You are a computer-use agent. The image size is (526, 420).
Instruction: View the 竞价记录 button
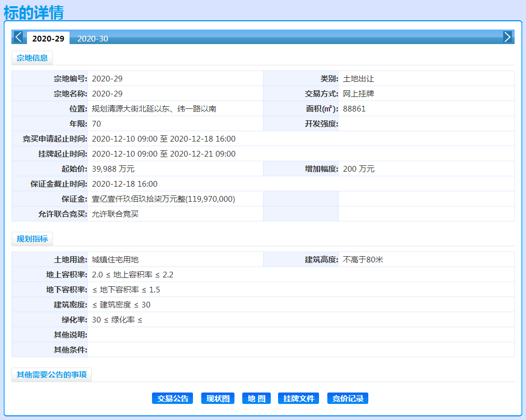coord(348,398)
